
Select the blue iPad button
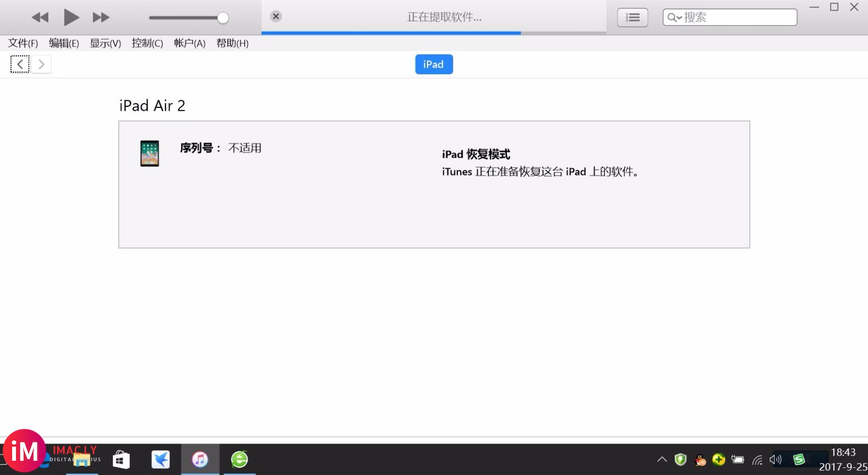click(x=434, y=64)
